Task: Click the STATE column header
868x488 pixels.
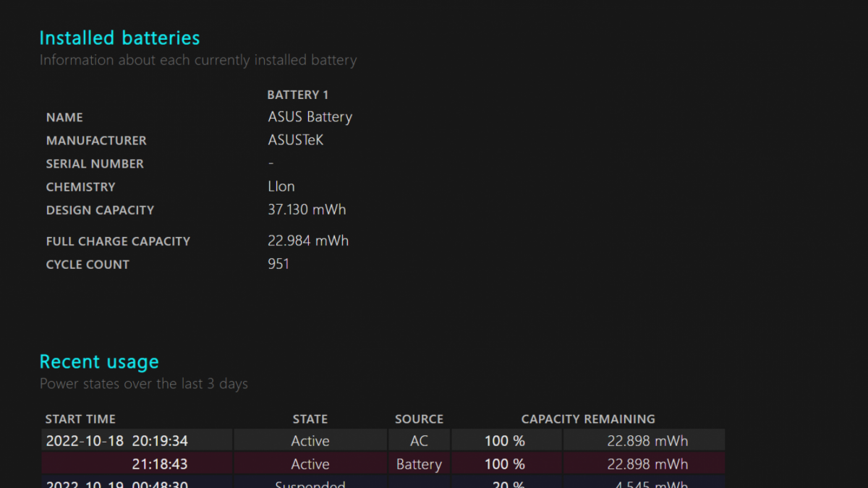Action: tap(310, 419)
